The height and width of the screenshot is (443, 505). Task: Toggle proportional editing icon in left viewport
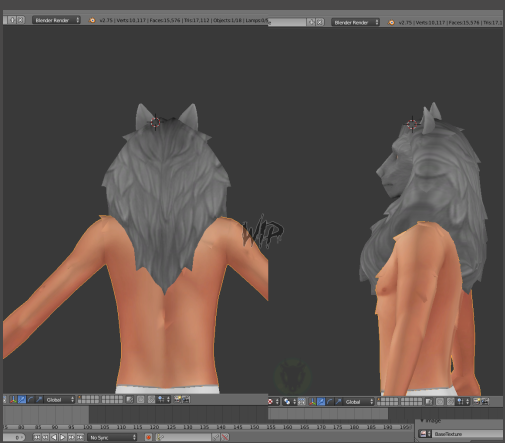point(140,400)
